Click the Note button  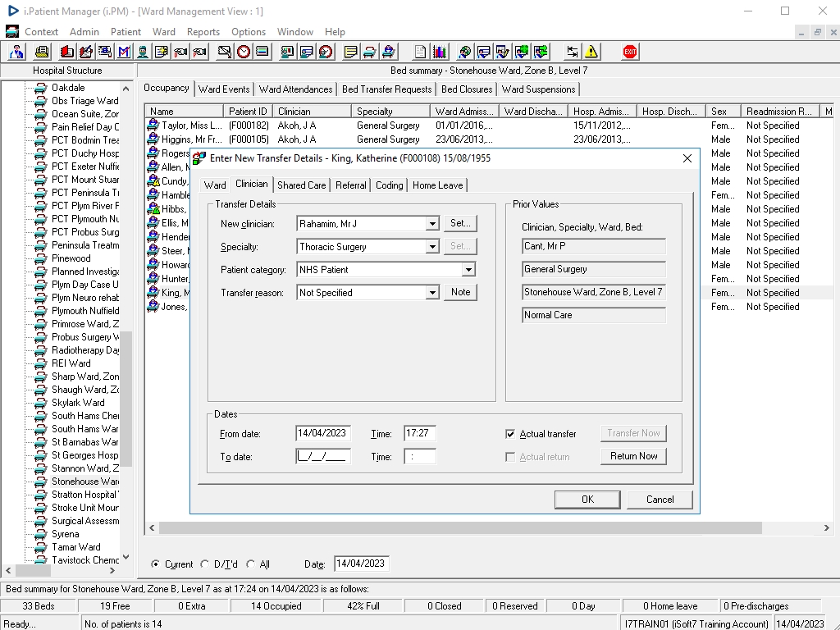(x=460, y=293)
